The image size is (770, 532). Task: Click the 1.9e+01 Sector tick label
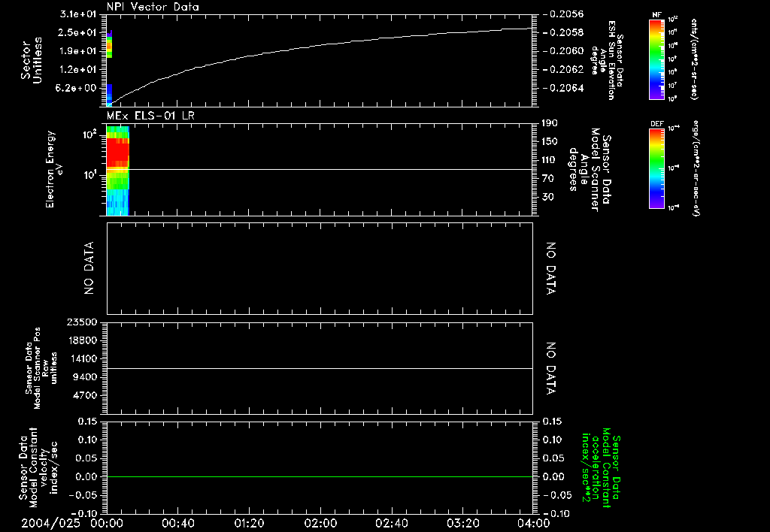pyautogui.click(x=78, y=51)
